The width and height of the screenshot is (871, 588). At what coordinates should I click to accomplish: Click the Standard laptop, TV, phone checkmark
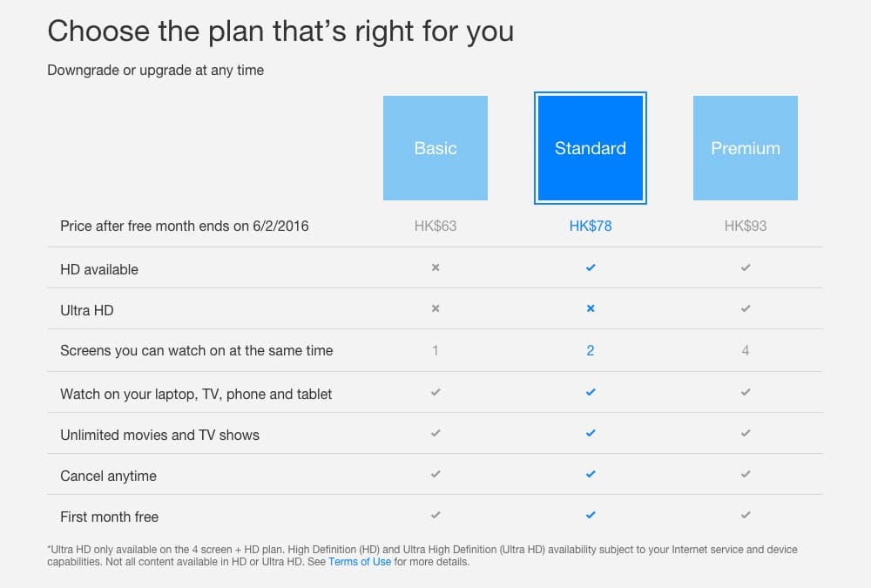(x=591, y=393)
